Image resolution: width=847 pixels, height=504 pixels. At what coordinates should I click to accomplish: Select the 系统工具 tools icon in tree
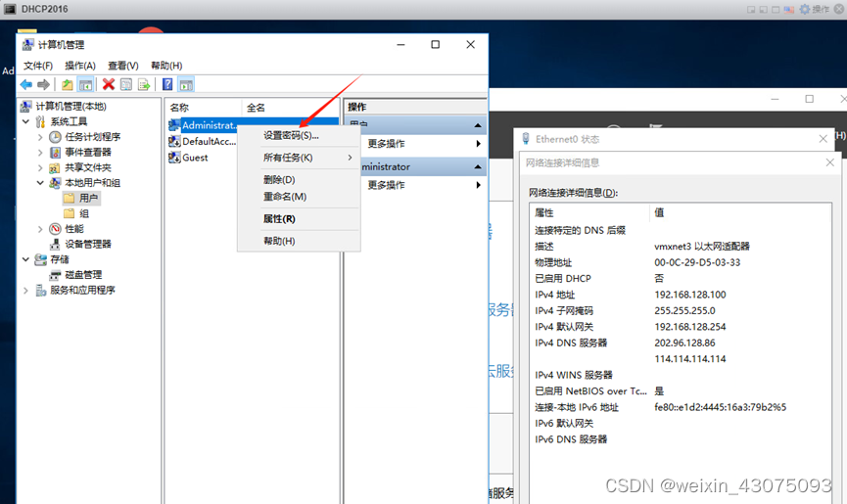pyautogui.click(x=41, y=121)
